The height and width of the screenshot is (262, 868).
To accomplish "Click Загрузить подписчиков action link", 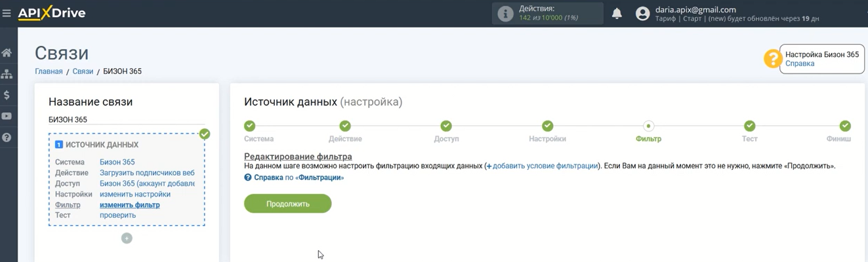I will [x=148, y=173].
